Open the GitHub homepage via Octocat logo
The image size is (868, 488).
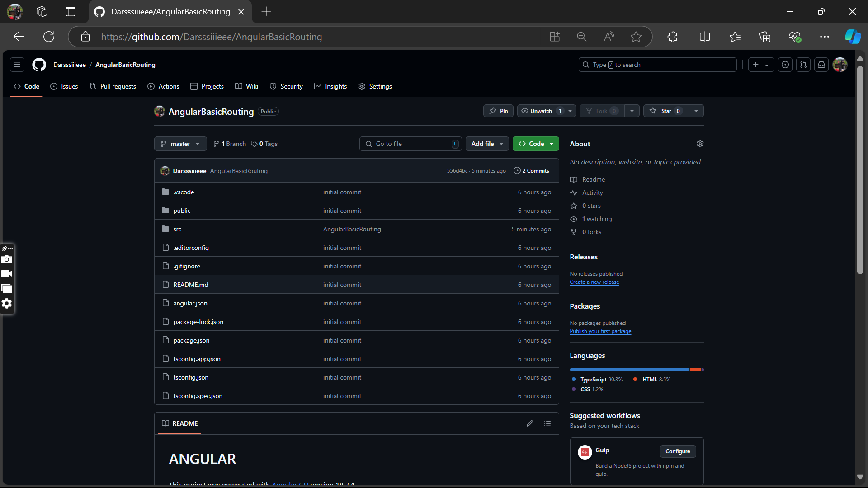pos(39,65)
